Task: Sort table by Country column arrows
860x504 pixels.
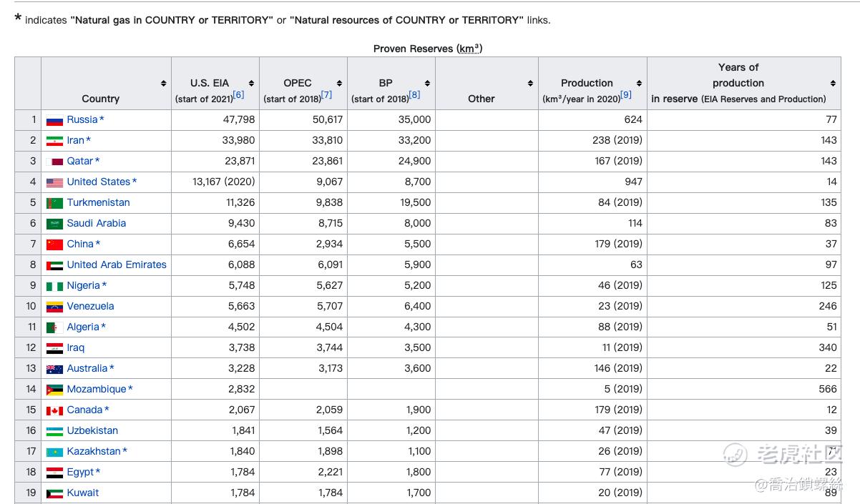Action: click(164, 84)
